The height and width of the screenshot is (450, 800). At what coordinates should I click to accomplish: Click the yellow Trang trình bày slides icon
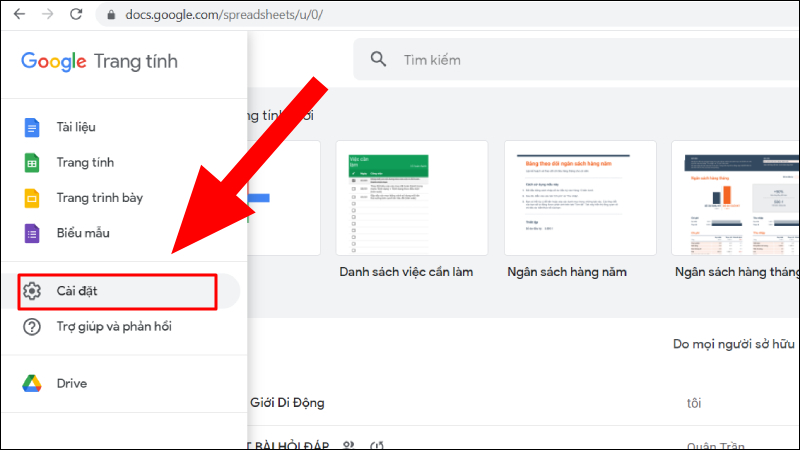pyautogui.click(x=32, y=198)
